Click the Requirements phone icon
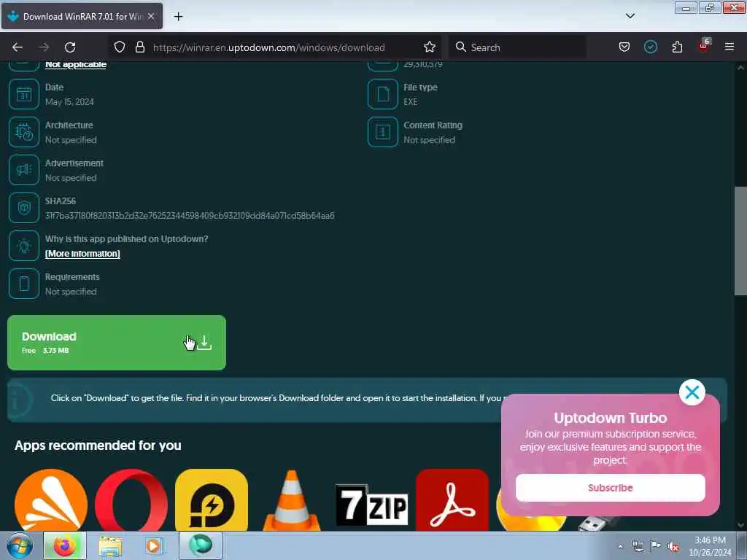747x560 pixels. coord(24,284)
